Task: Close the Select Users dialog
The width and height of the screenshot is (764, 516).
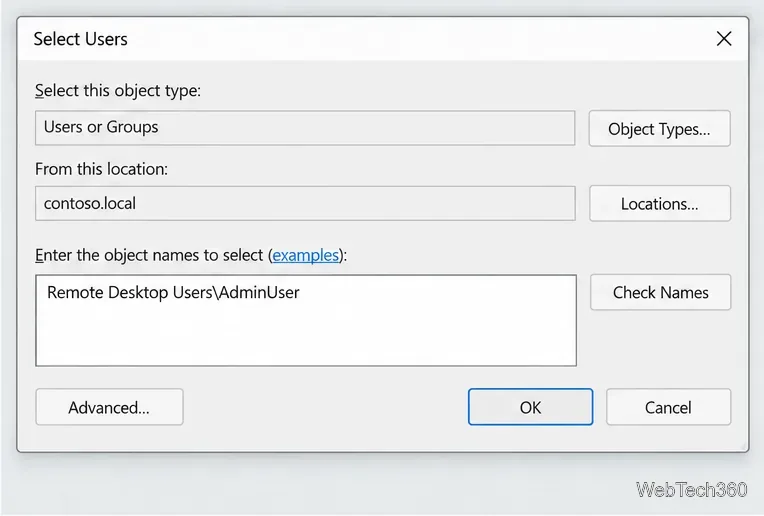Action: tap(724, 38)
